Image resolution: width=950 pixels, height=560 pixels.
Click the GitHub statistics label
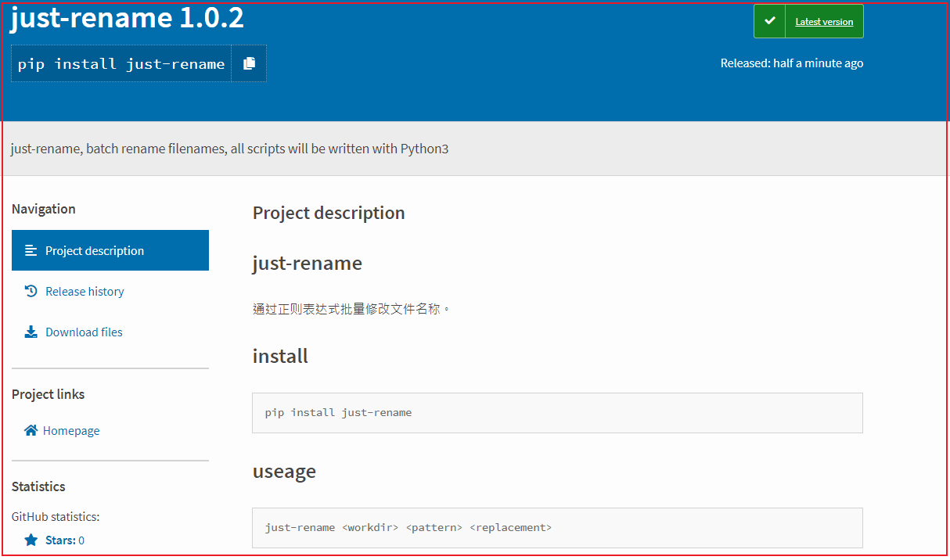coord(56,517)
